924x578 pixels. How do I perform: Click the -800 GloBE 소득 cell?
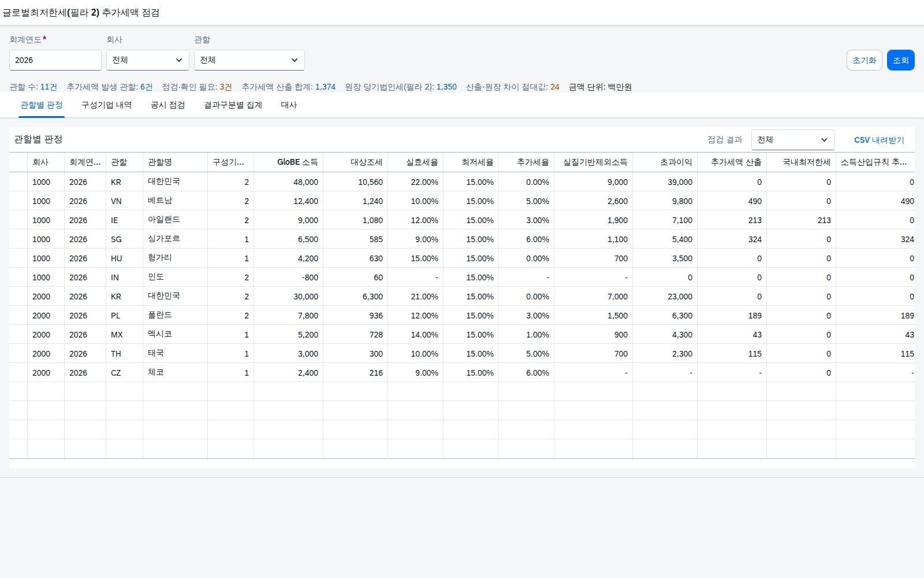(x=289, y=277)
